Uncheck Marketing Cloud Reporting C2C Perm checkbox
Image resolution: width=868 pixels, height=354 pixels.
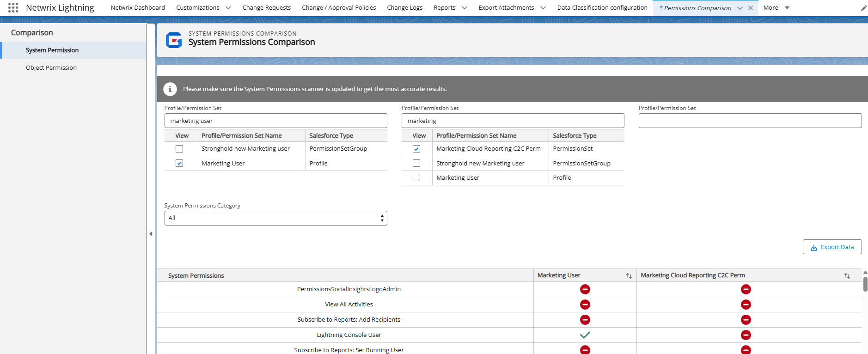(416, 149)
